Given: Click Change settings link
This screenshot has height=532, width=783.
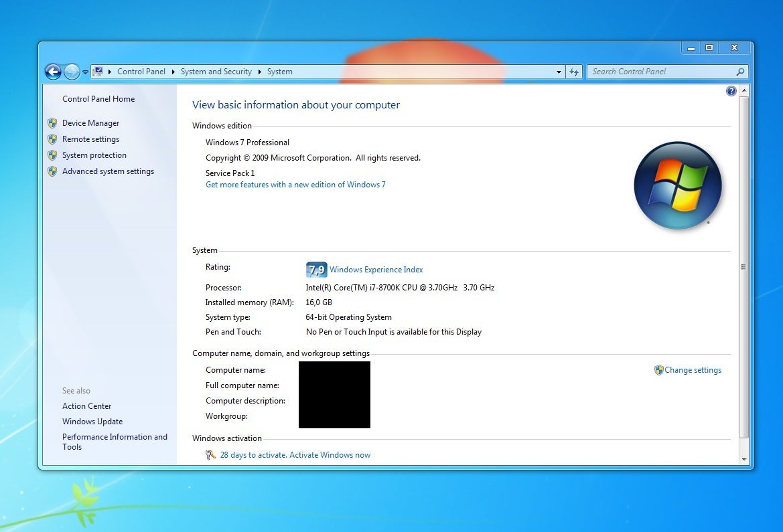Looking at the screenshot, I should [693, 370].
